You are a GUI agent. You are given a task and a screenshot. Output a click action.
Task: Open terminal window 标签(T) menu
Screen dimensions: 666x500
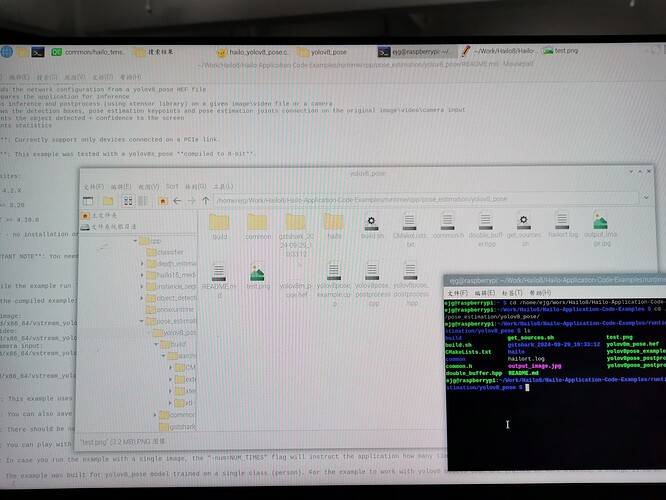coord(512,293)
